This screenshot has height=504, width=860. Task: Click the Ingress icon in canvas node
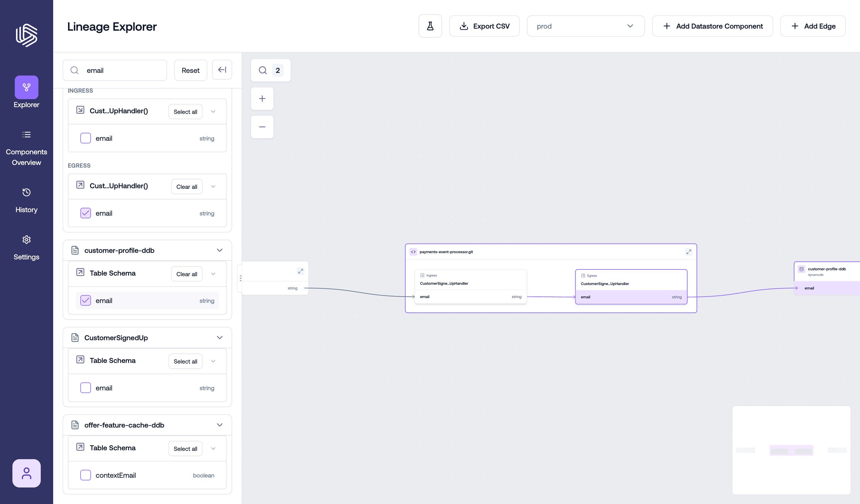pos(422,275)
